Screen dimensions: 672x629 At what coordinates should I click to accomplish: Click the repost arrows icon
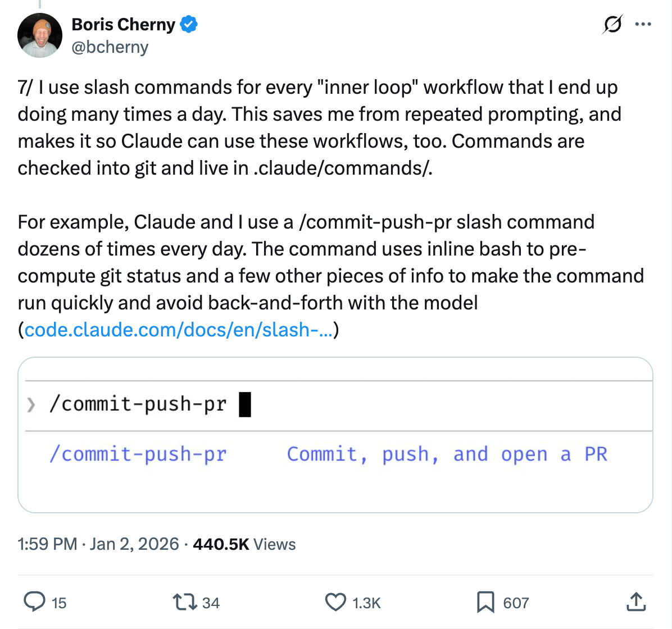point(184,602)
